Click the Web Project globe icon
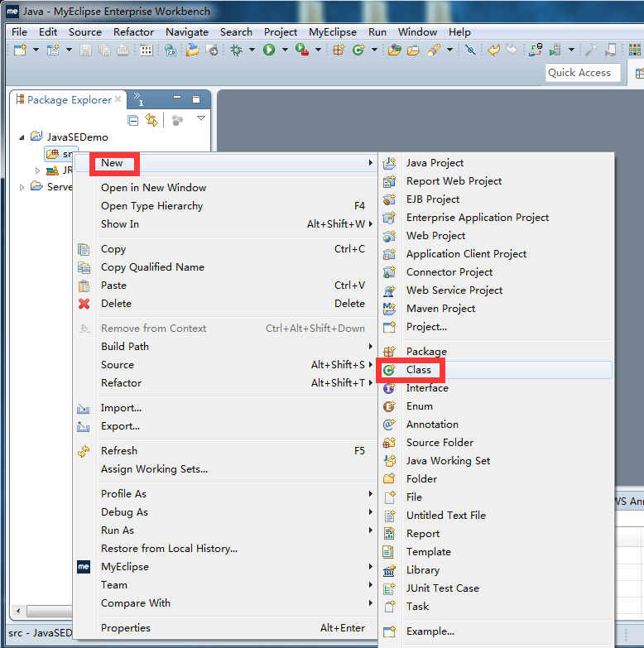Viewport: 644px width, 648px height. [x=389, y=236]
